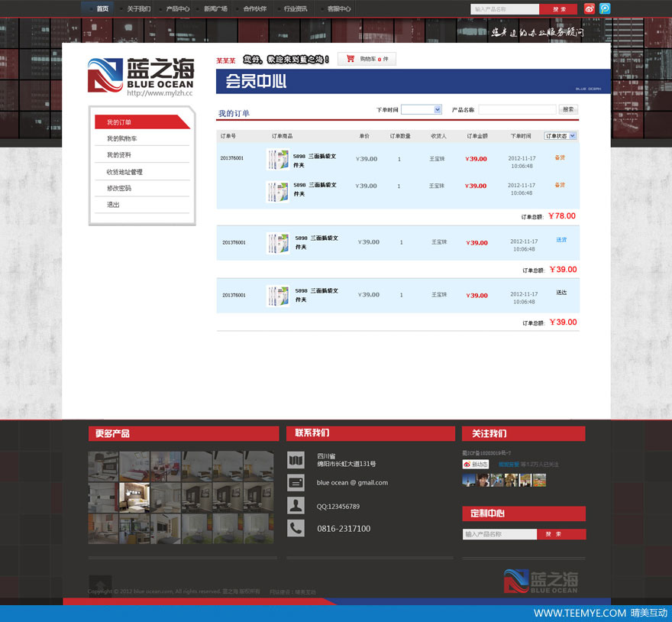Click email blue ocean @ gmail.com
Image resolution: width=672 pixels, height=622 pixels.
pos(352,483)
